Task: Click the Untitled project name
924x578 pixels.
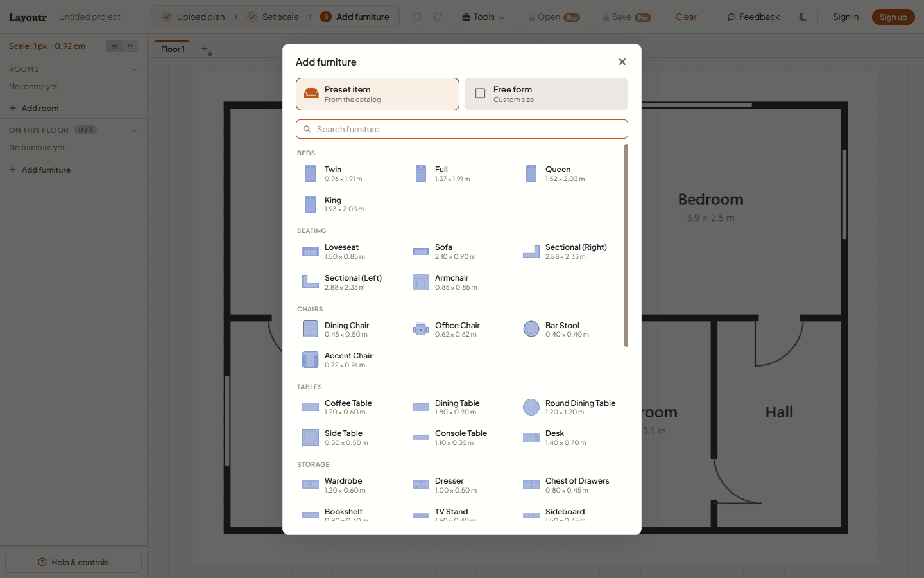Action: click(90, 17)
